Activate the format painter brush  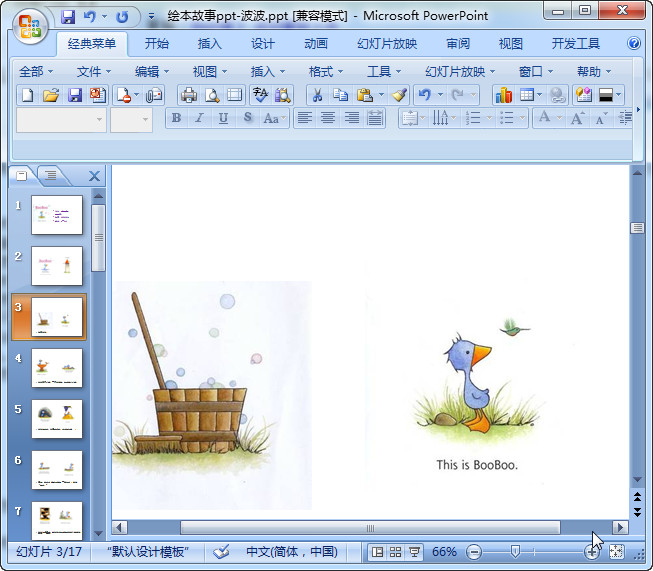[x=399, y=95]
